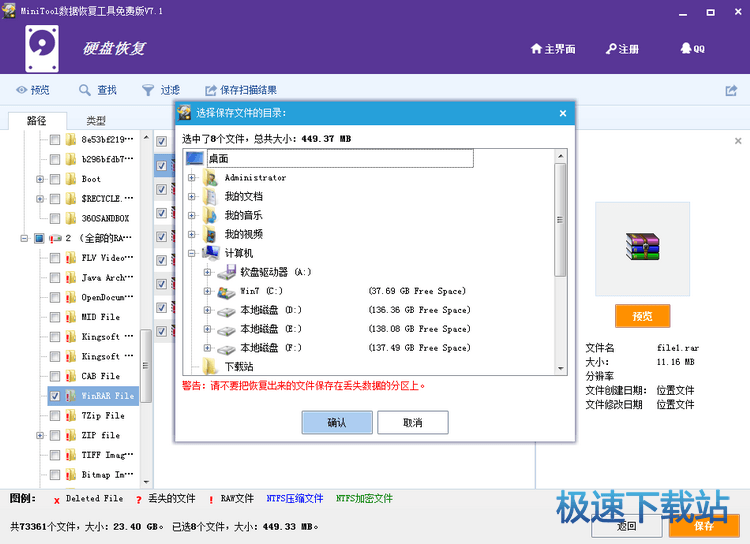Click the export icon at toolbar right
Image resolution: width=750 pixels, height=544 pixels.
tap(731, 90)
